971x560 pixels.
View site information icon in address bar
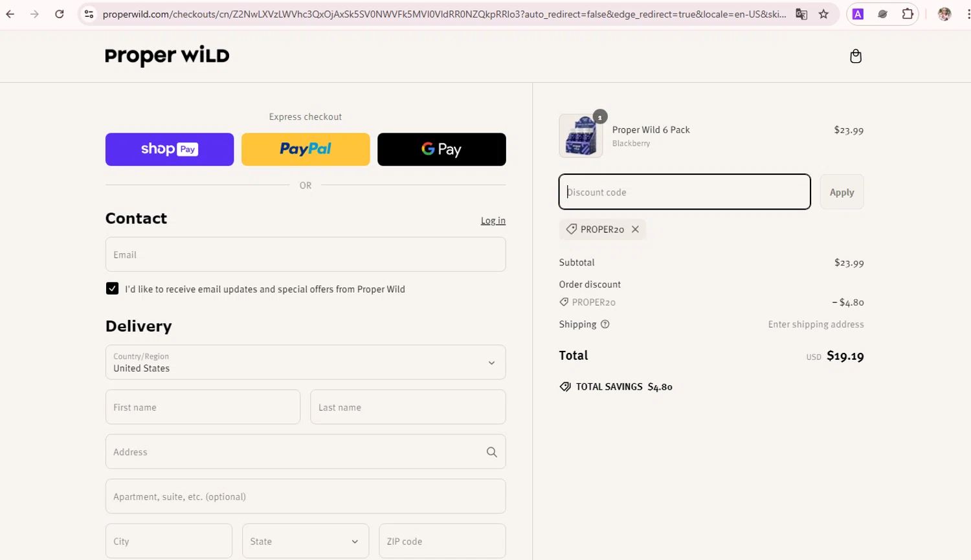click(89, 14)
